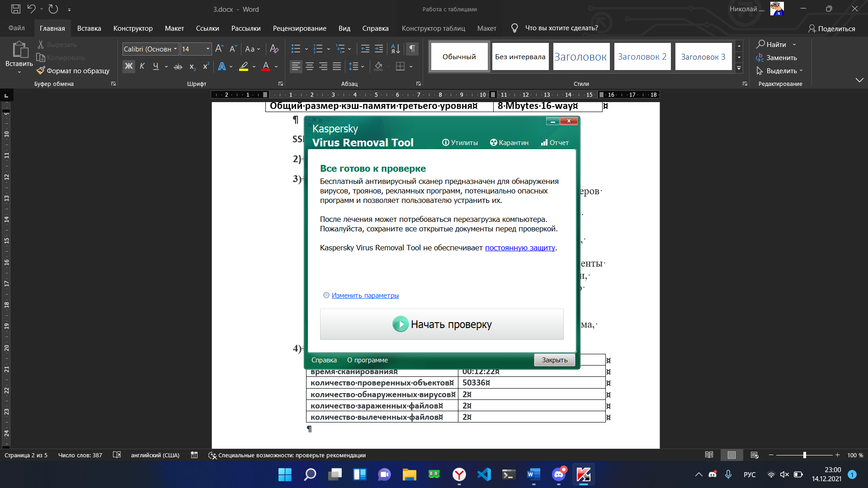Toggle italic formatting

142,66
